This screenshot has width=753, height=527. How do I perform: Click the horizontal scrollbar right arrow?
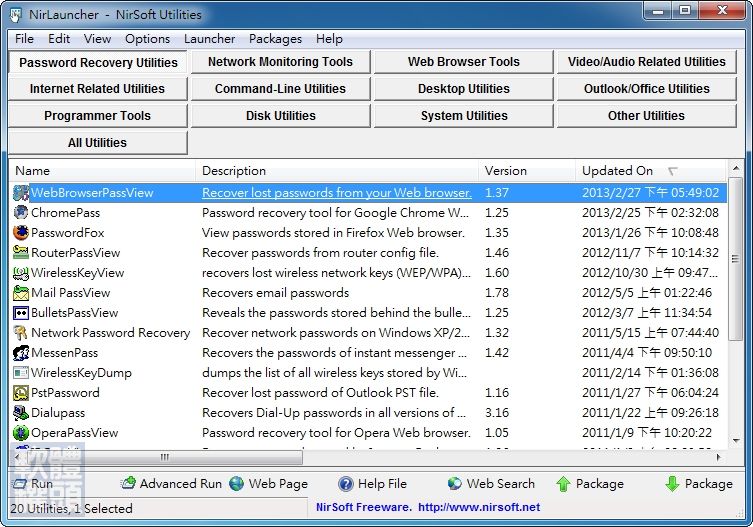(x=719, y=457)
